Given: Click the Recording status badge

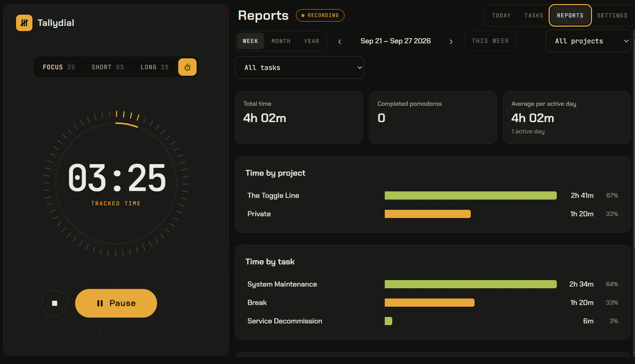Looking at the screenshot, I should tap(320, 15).
